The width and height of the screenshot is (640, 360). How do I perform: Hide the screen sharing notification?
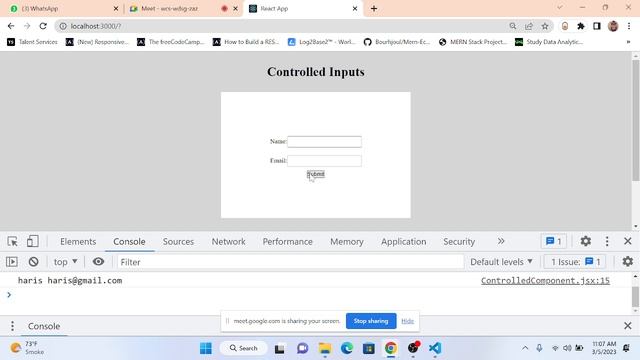[x=407, y=321]
